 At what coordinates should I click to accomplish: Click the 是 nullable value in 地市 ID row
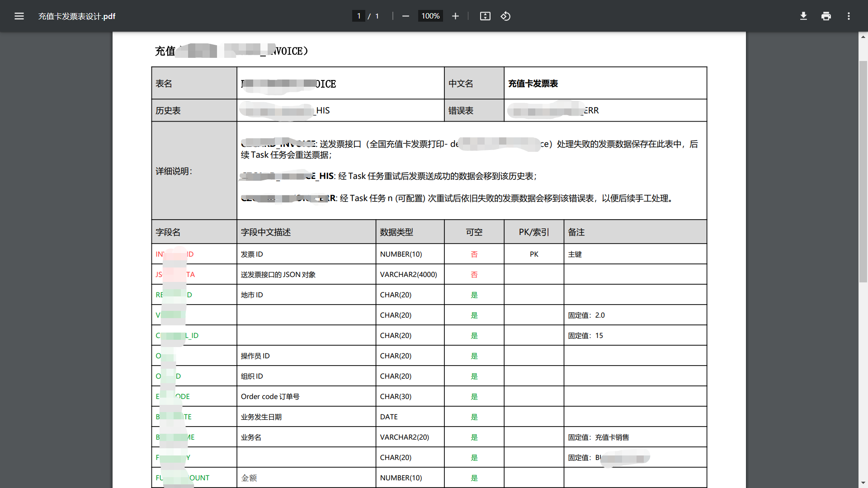point(474,295)
